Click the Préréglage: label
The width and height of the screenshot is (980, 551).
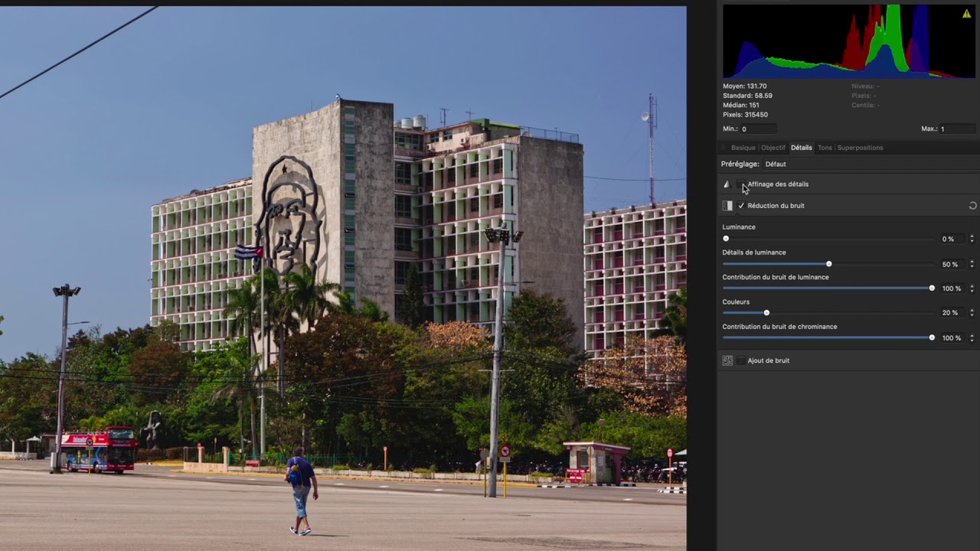740,164
